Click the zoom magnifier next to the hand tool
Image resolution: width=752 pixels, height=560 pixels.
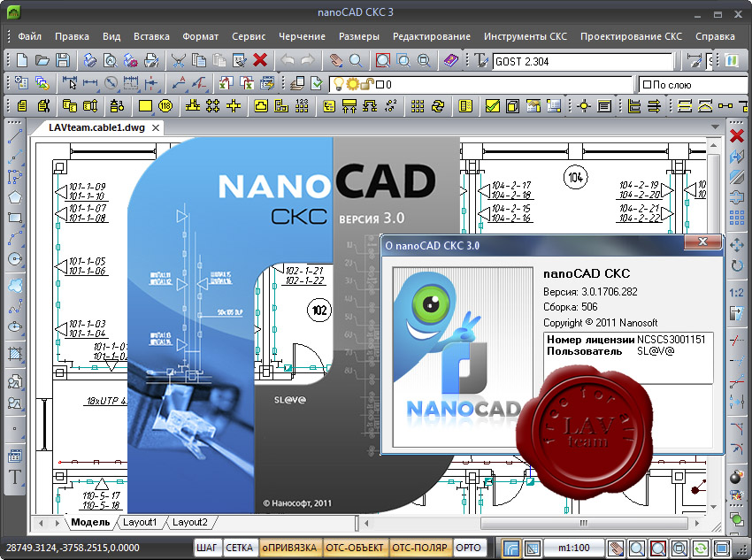click(x=356, y=60)
